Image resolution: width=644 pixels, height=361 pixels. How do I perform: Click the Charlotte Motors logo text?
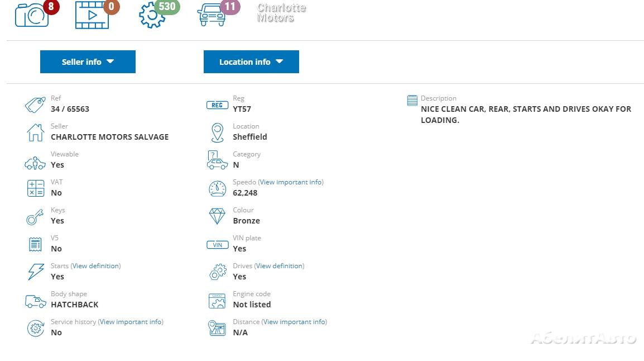tap(281, 13)
